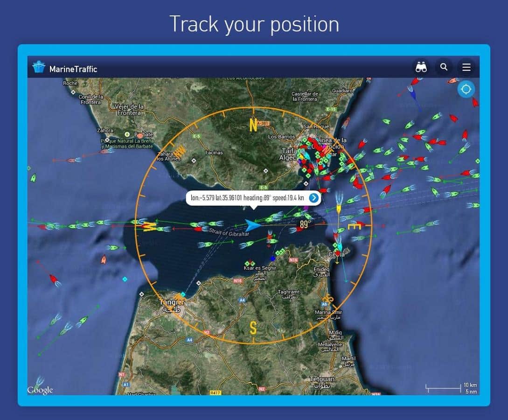This screenshot has height=420, width=508.
Task: Click the compass N marker
Action: pyautogui.click(x=253, y=125)
